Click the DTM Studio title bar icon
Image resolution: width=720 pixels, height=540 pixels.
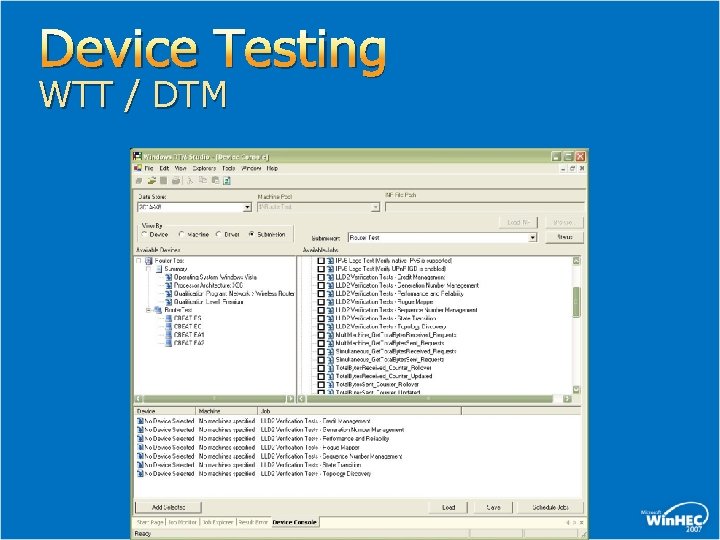137,157
